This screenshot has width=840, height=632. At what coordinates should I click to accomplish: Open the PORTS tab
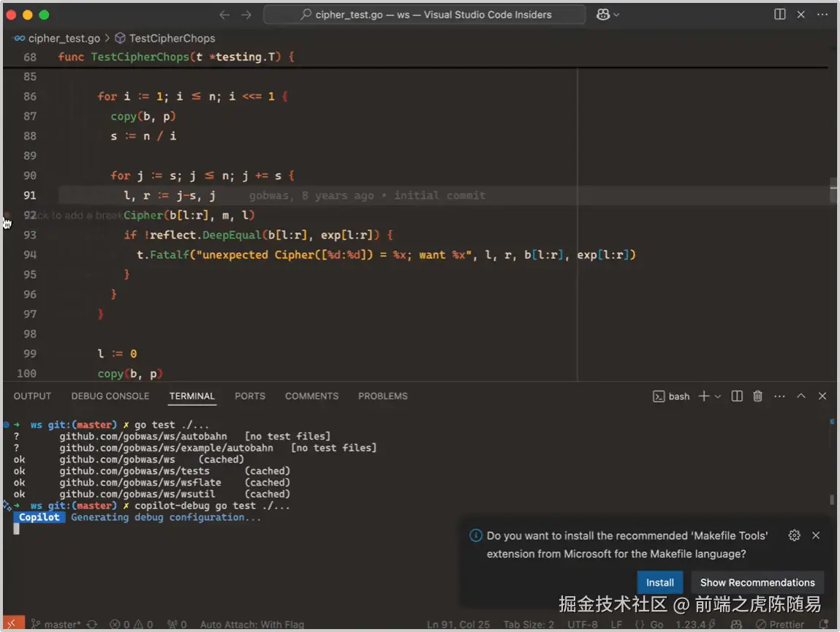pyautogui.click(x=249, y=396)
